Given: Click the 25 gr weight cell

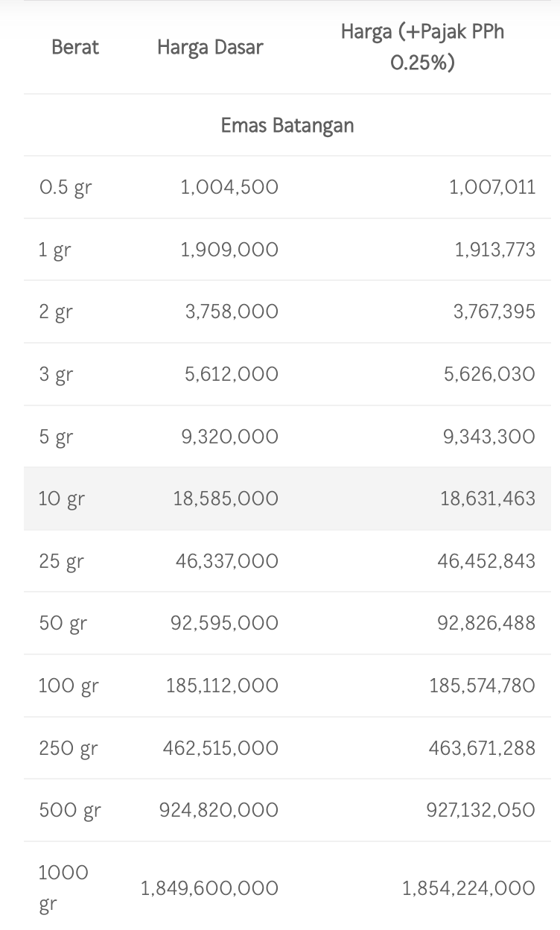Looking at the screenshot, I should pyautogui.click(x=61, y=561).
